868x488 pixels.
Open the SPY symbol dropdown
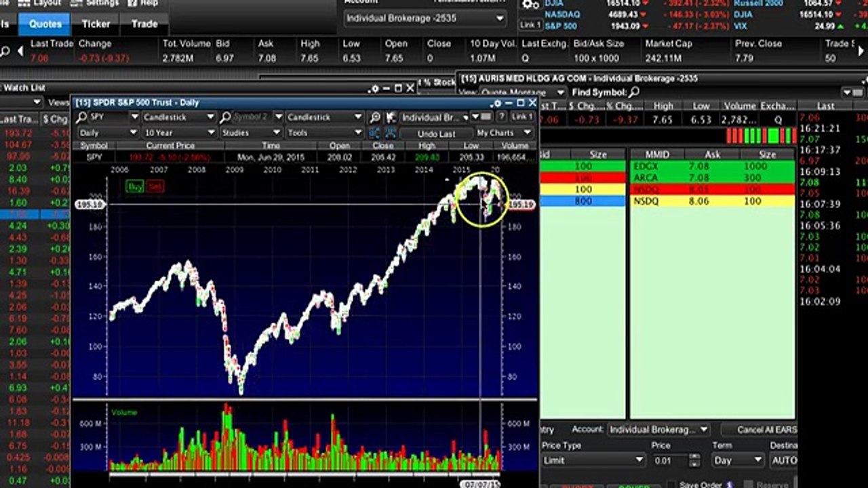click(134, 117)
